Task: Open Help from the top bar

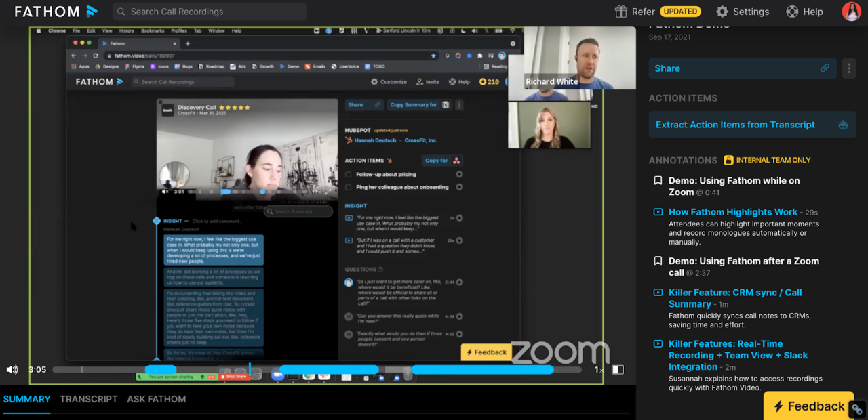Action: (792, 12)
